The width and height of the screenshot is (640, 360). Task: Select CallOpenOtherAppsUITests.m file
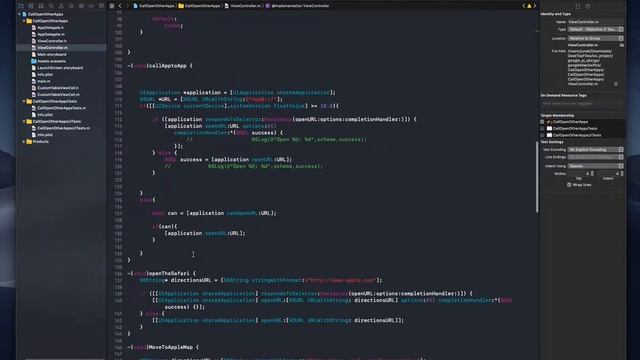tap(63, 128)
